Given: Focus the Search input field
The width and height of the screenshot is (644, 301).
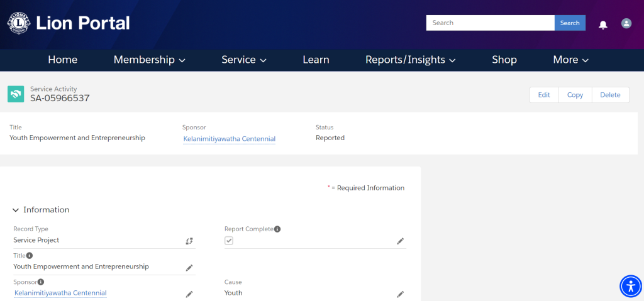Looking at the screenshot, I should tap(491, 23).
